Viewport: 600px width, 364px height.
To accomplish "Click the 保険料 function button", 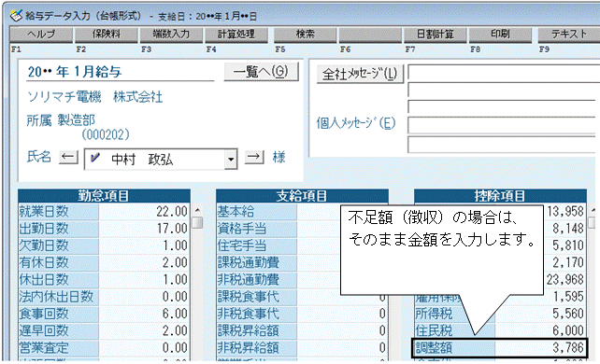I will 107,35.
